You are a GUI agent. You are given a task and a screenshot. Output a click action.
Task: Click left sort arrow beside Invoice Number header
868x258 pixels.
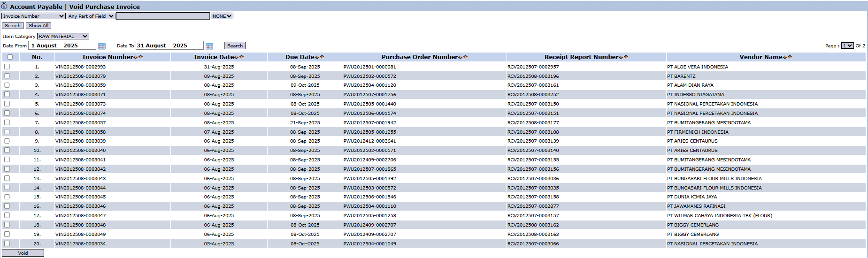point(136,57)
